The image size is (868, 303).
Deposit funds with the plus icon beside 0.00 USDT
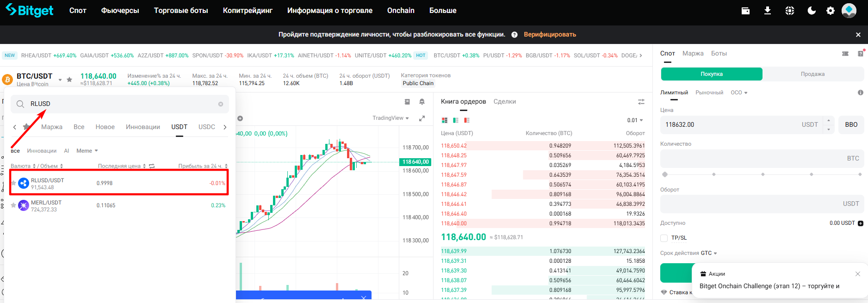(x=861, y=223)
